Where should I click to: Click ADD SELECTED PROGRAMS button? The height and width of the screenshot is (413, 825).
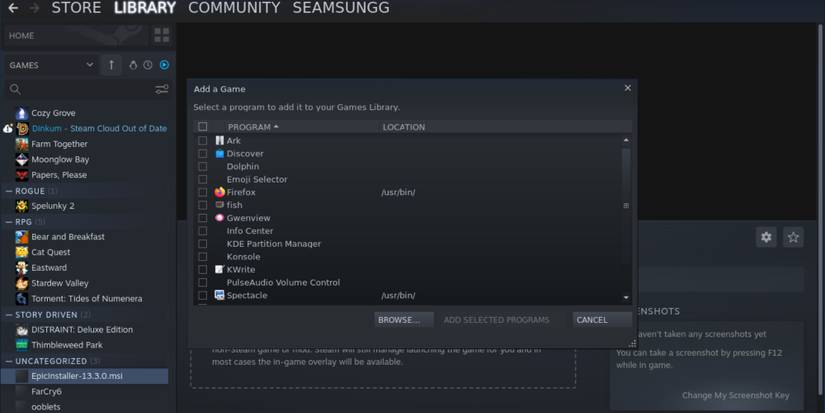pyautogui.click(x=496, y=320)
